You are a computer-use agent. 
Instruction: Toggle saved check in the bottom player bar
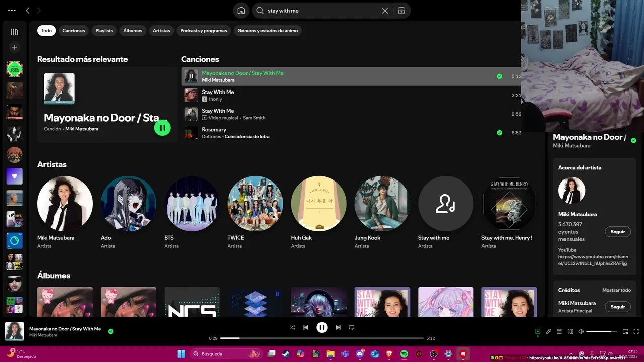tap(110, 331)
